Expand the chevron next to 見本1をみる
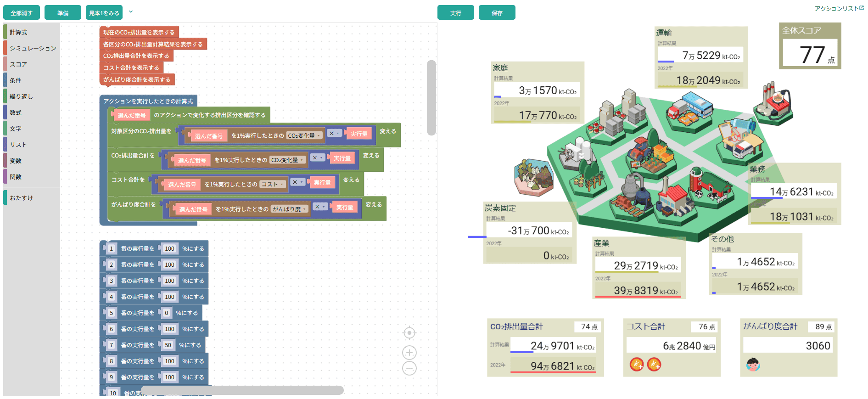Viewport: 868px width, 399px height. 131,12
